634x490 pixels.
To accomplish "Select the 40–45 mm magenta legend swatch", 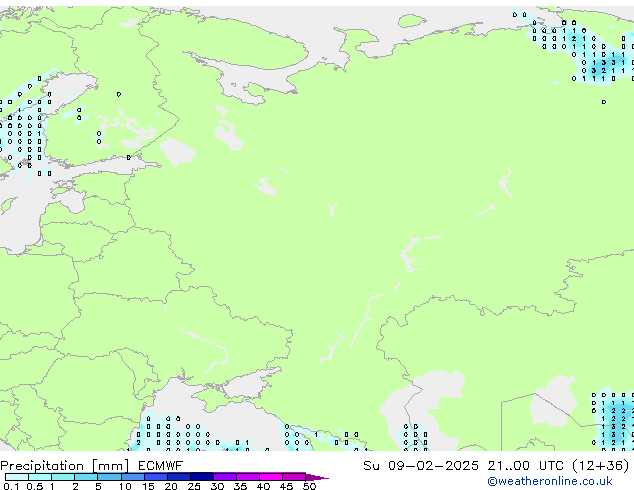I will 275,477.
